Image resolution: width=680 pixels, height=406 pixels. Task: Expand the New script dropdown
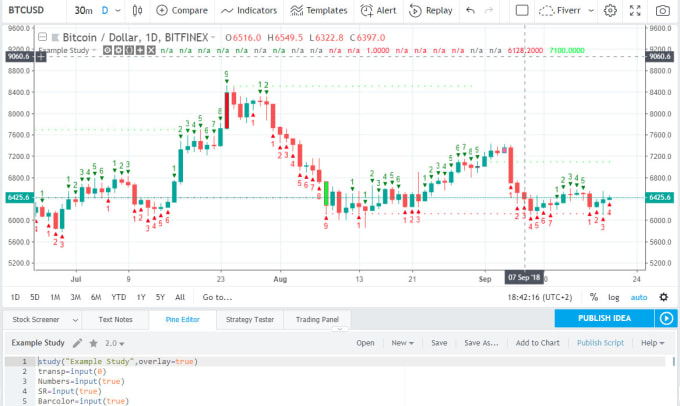tap(402, 343)
